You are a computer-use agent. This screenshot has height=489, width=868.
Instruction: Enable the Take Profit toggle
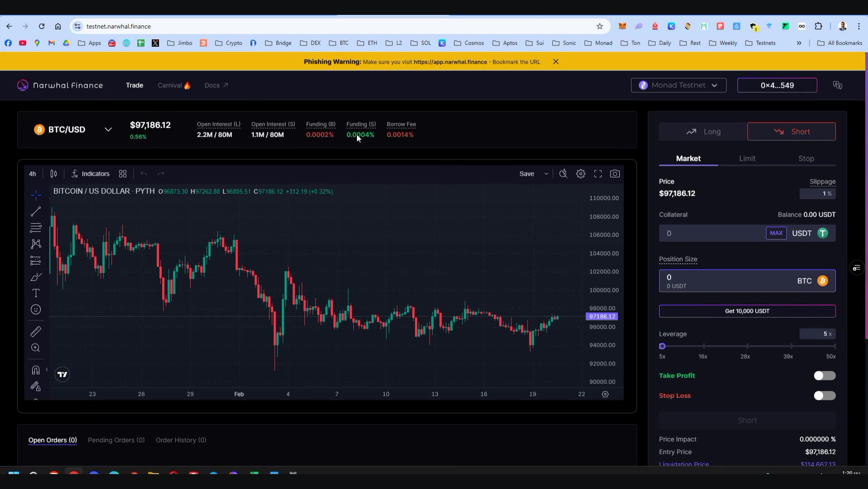824,375
